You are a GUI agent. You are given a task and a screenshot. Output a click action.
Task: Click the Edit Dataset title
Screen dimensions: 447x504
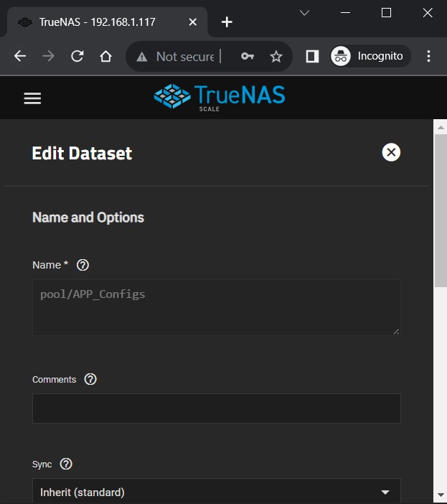pyautogui.click(x=82, y=153)
